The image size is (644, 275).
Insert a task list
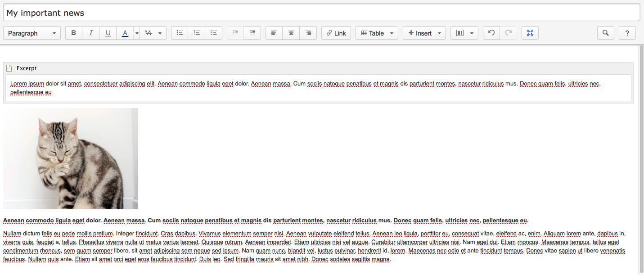coord(214,33)
